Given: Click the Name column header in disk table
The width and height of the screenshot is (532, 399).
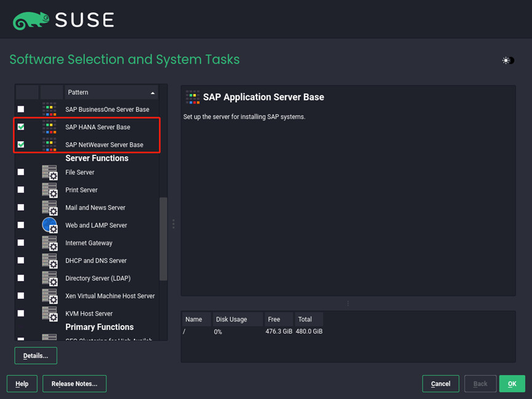Looking at the screenshot, I should point(196,319).
